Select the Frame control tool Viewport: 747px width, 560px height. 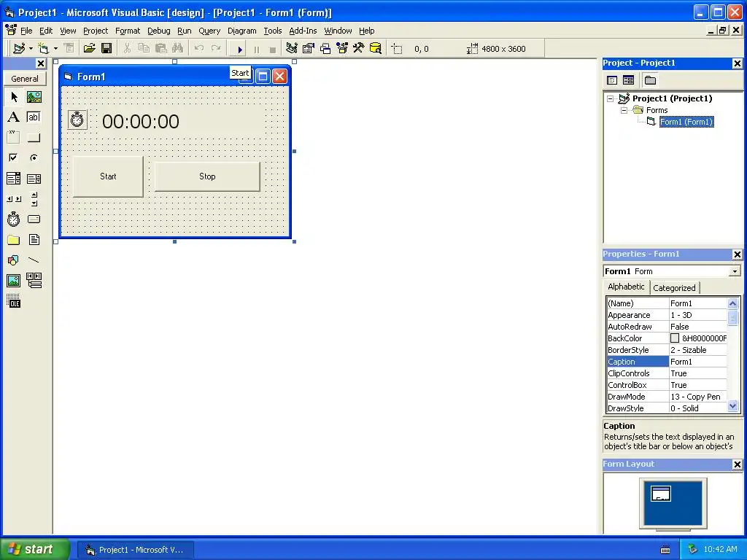pos(14,138)
